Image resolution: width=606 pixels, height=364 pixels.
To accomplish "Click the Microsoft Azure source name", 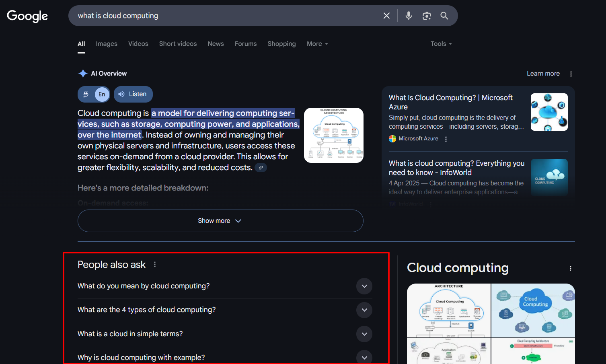I will click(x=418, y=139).
